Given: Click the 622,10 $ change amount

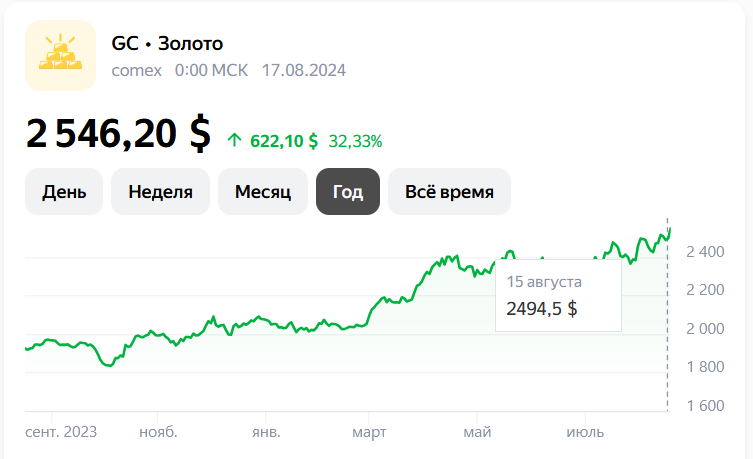Looking at the screenshot, I should 284,141.
